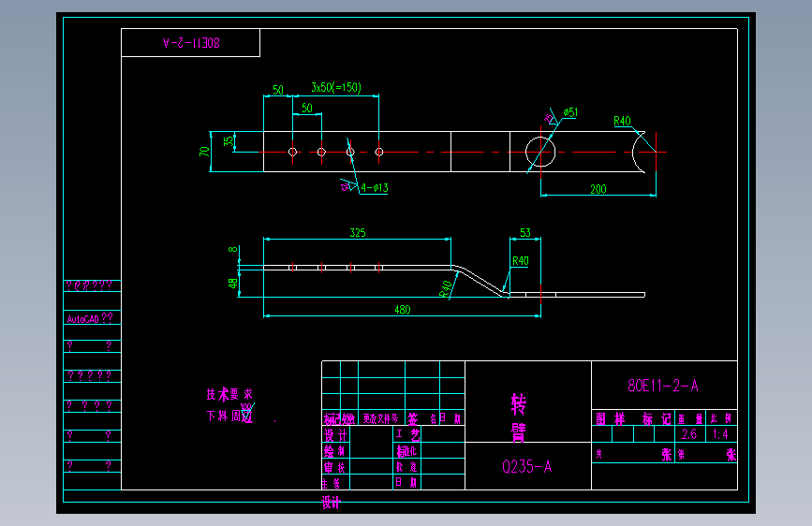Click the scale value 1:4
The image size is (812, 526).
tap(720, 434)
